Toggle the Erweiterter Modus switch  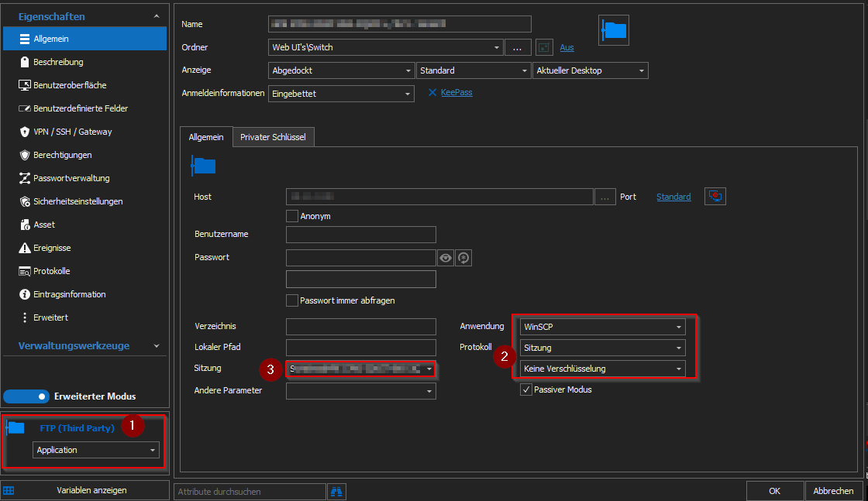[26, 396]
